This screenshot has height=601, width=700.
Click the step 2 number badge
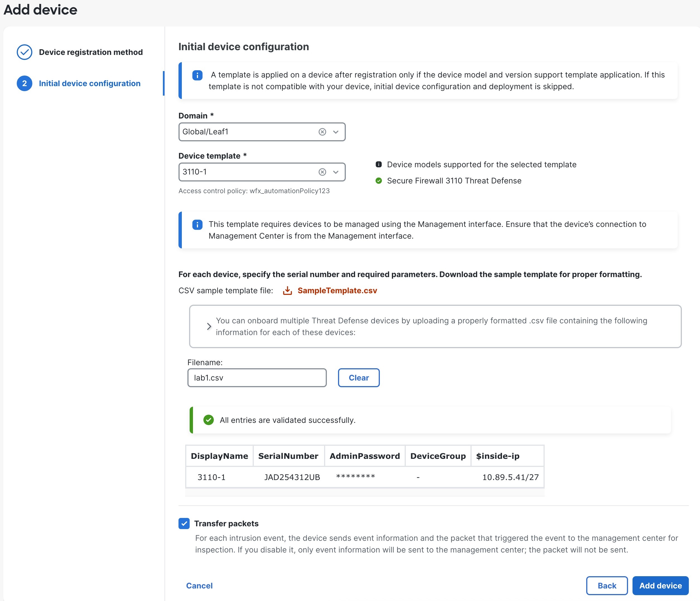click(x=24, y=83)
